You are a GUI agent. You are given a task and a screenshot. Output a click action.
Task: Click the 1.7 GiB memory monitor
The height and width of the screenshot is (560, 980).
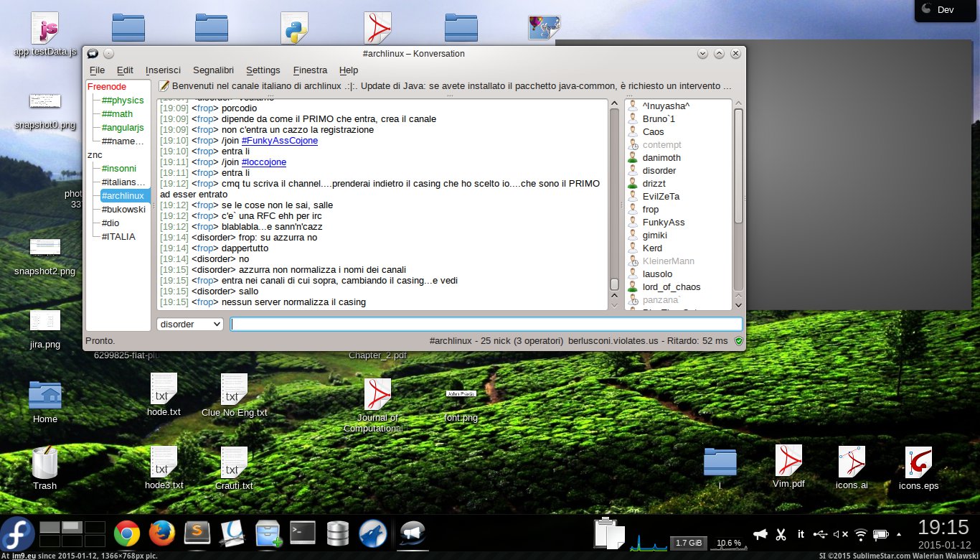click(689, 542)
